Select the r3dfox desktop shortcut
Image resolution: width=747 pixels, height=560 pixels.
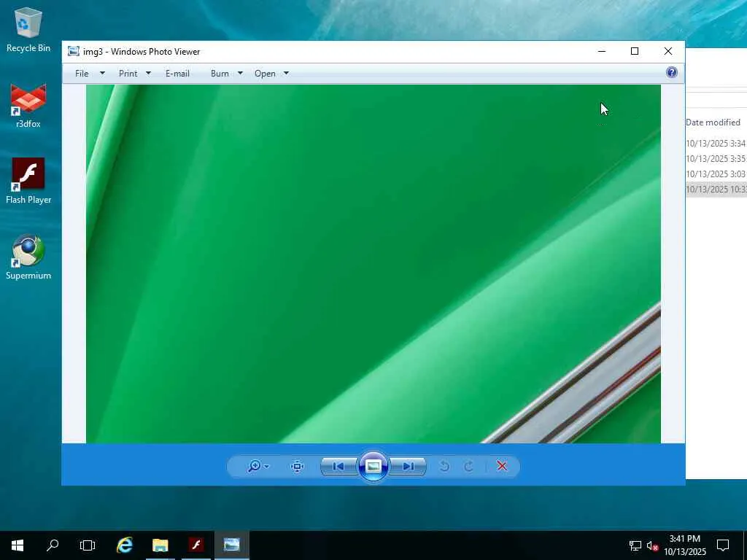click(28, 106)
